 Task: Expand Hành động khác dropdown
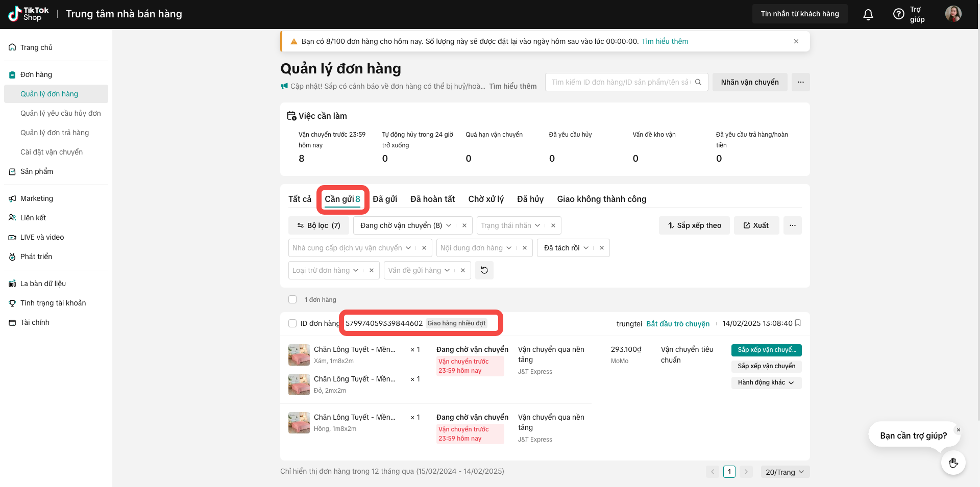(x=766, y=382)
